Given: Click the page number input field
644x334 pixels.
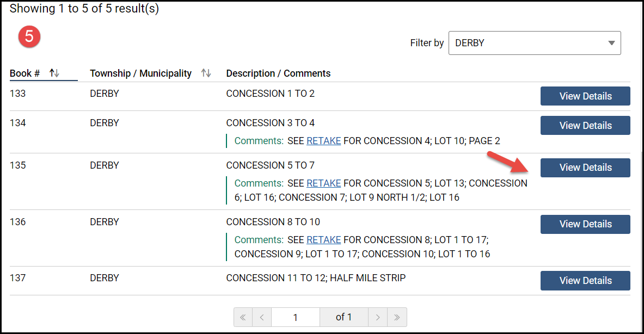Looking at the screenshot, I should tap(295, 317).
